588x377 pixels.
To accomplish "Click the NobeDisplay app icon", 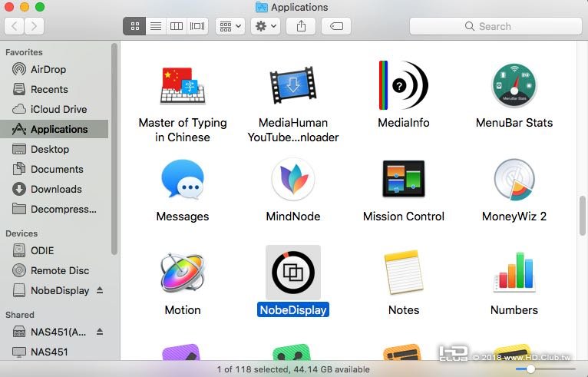I will 293,273.
